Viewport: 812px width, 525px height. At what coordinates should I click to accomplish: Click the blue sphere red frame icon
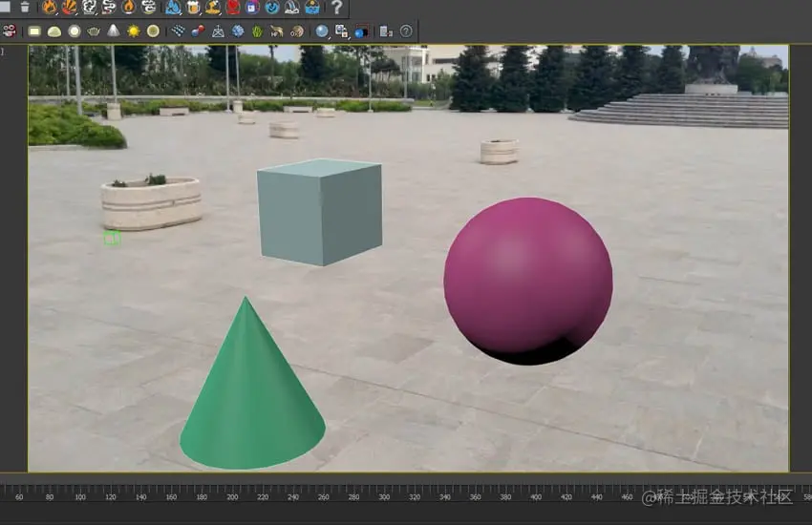pyautogui.click(x=361, y=31)
